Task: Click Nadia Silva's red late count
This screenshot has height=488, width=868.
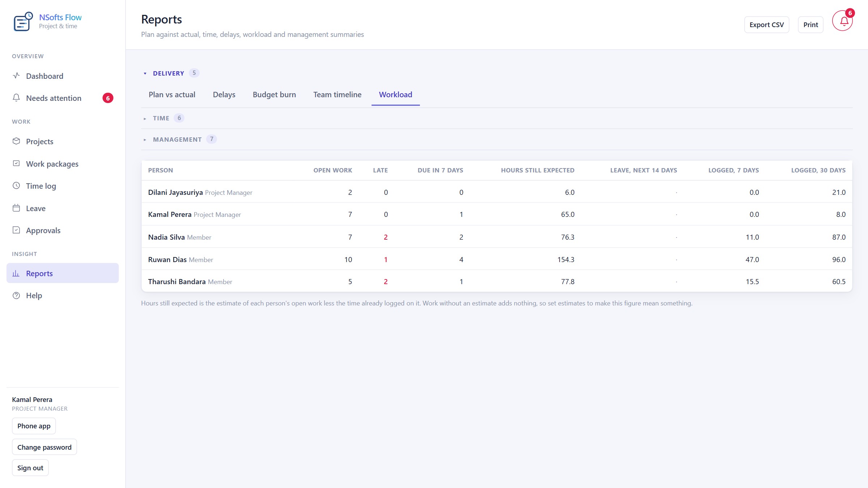Action: pyautogui.click(x=386, y=237)
